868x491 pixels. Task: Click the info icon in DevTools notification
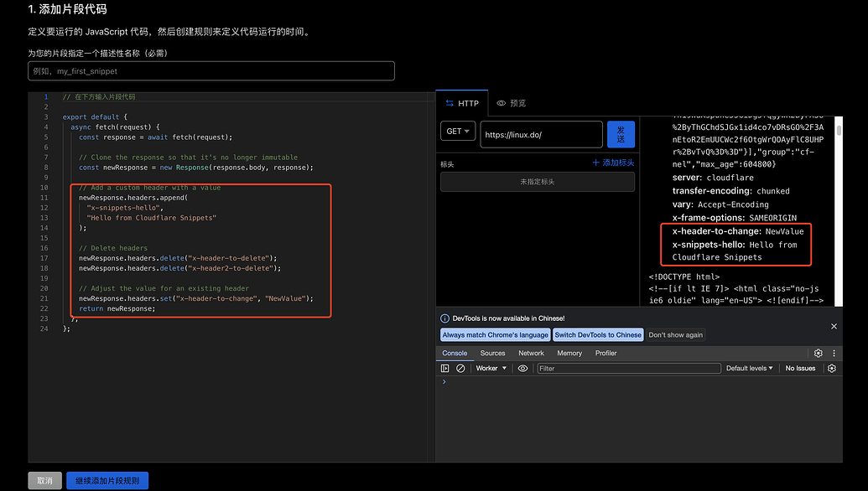[x=444, y=318]
